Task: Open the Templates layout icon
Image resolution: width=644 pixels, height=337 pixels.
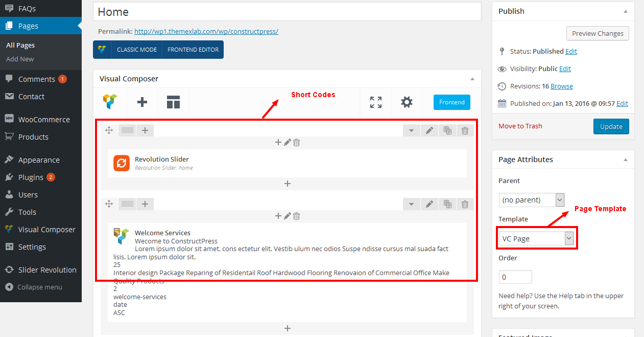Action: click(173, 102)
